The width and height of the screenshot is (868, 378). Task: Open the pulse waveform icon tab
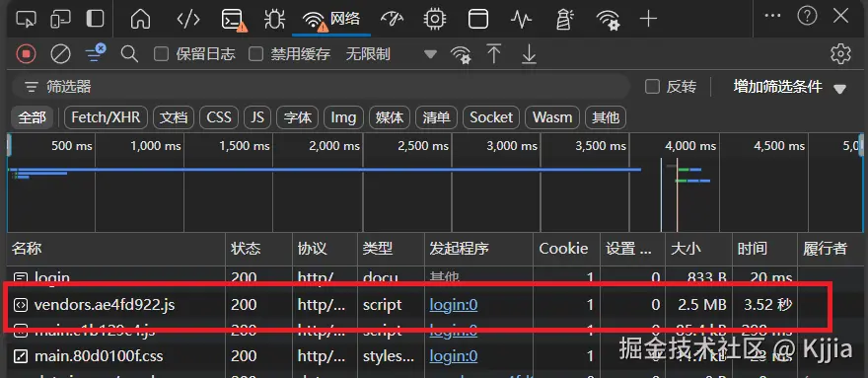[521, 20]
